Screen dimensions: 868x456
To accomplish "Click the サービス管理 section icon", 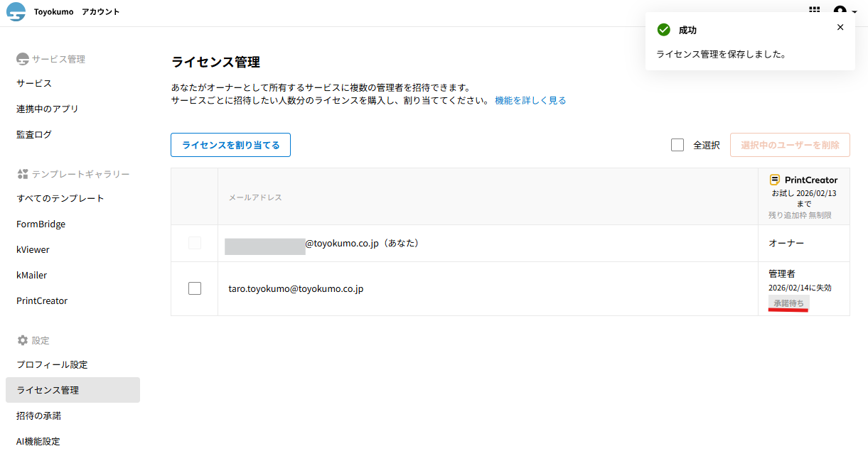I will pos(22,59).
